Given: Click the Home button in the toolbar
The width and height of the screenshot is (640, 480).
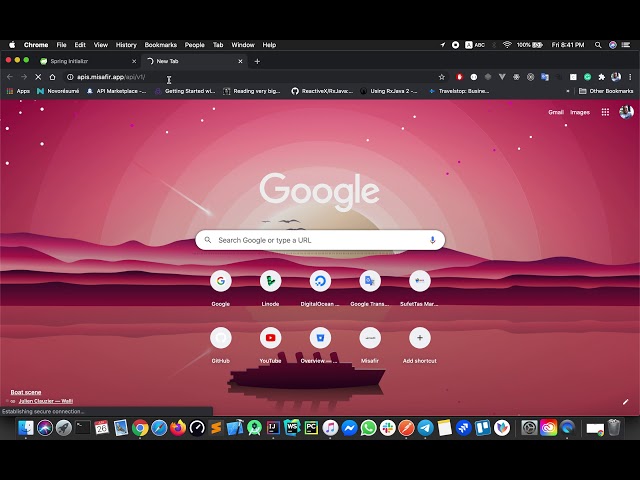Looking at the screenshot, I should (x=52, y=77).
